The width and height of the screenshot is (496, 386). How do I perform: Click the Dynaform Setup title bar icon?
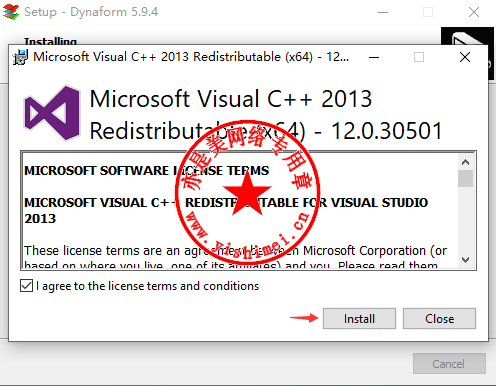click(11, 12)
